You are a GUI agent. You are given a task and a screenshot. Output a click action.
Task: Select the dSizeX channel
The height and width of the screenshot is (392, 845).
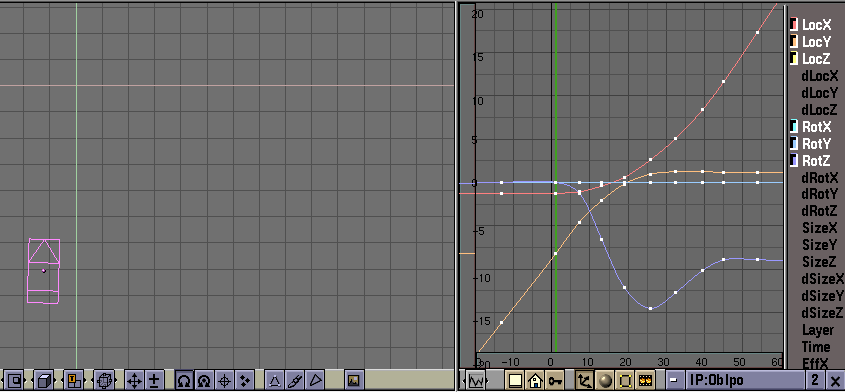(x=822, y=279)
